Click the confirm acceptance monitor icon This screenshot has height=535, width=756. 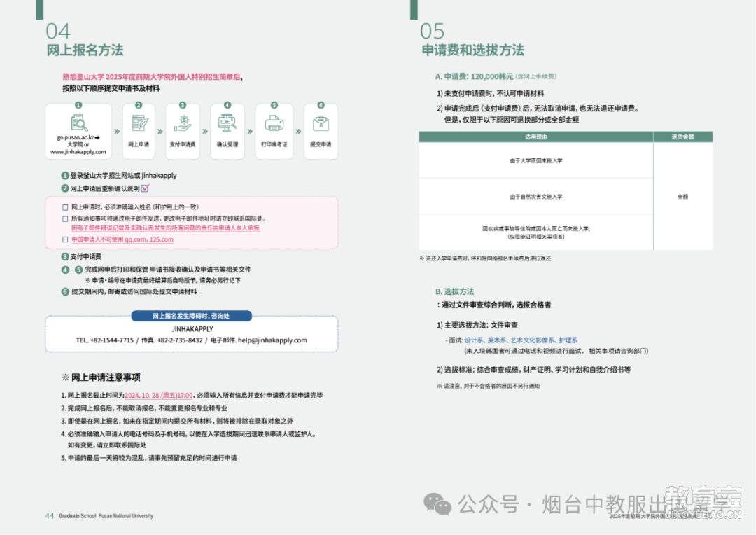tap(227, 123)
